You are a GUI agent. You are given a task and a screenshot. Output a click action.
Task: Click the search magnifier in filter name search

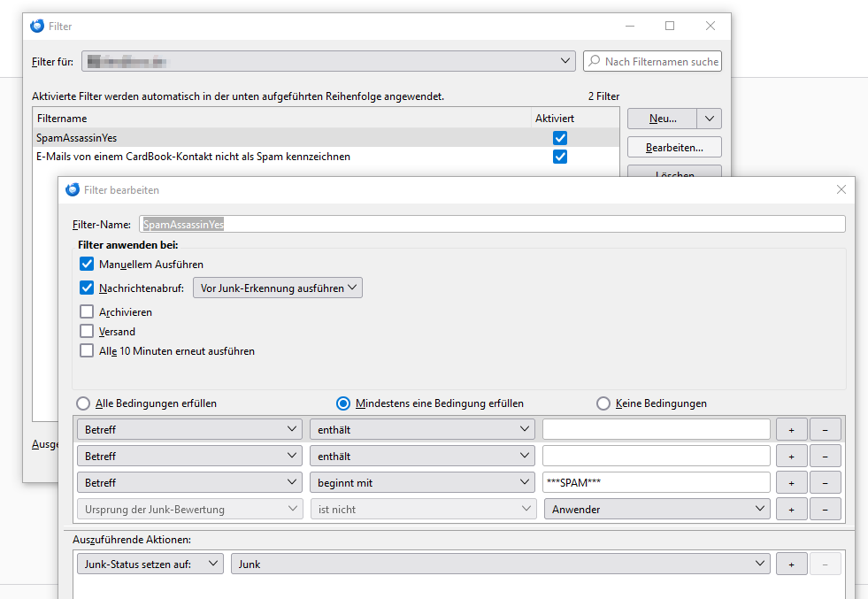pos(594,61)
